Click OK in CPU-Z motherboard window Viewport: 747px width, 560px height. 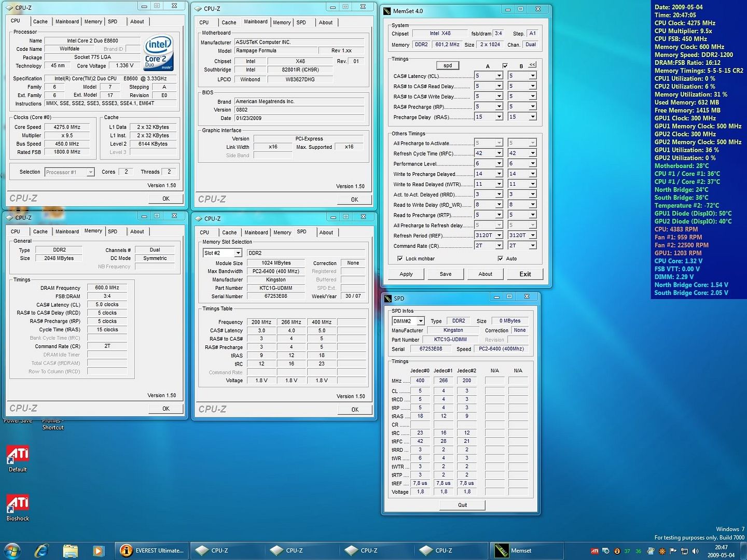tap(355, 200)
